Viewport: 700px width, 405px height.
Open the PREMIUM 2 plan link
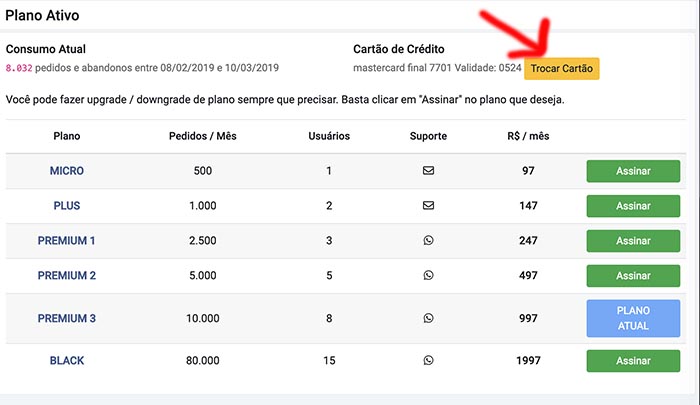click(67, 275)
